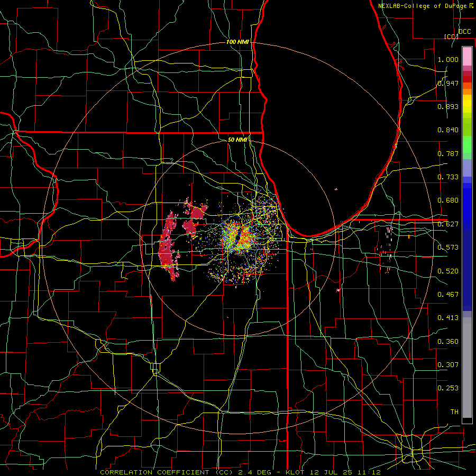Click the 0.627 scale value
This screenshot has height=476, width=476.
tap(448, 224)
